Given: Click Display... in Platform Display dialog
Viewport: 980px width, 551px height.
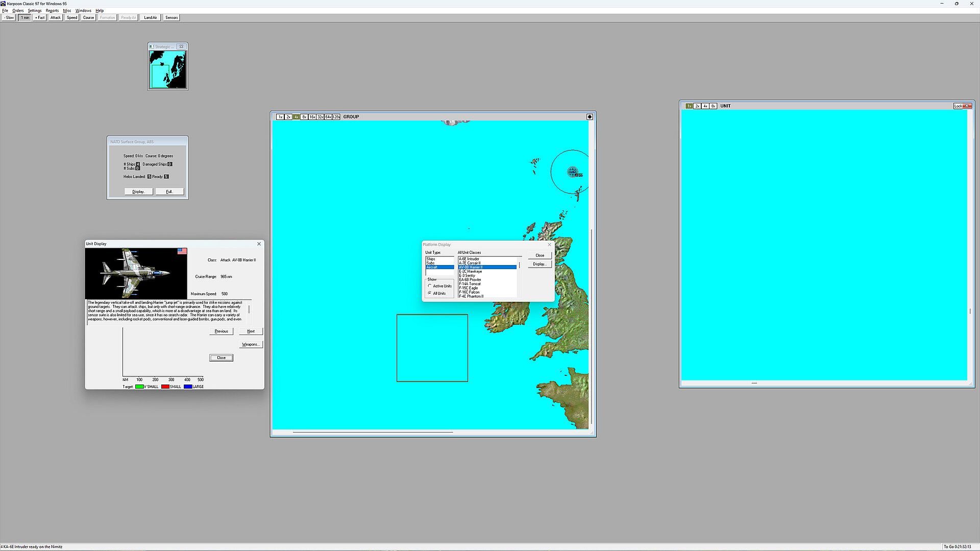Looking at the screenshot, I should coord(540,264).
